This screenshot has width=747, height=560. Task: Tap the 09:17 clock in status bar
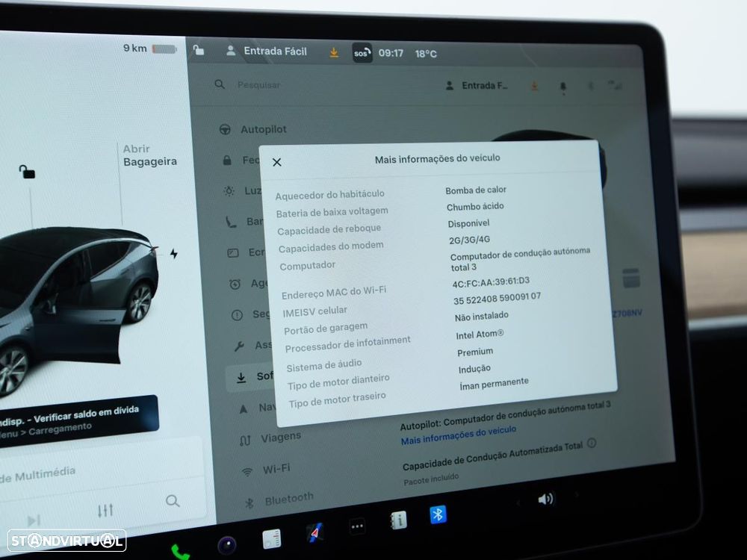pyautogui.click(x=391, y=53)
